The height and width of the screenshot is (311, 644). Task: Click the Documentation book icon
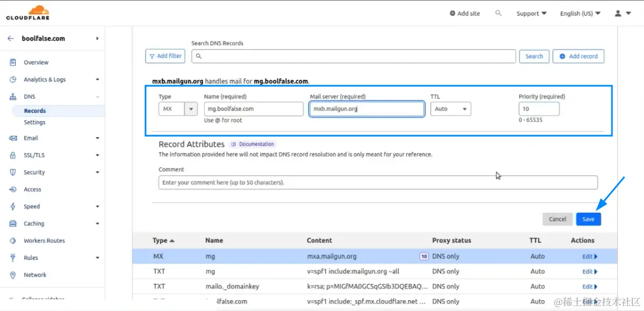point(233,144)
